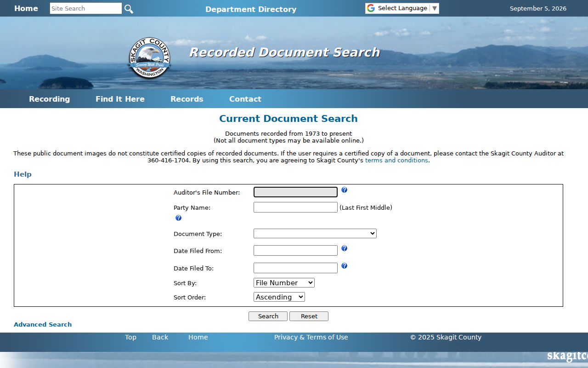Viewport: 588px width, 368px height.
Task: Focus the Site Search input field
Action: click(x=86, y=8)
